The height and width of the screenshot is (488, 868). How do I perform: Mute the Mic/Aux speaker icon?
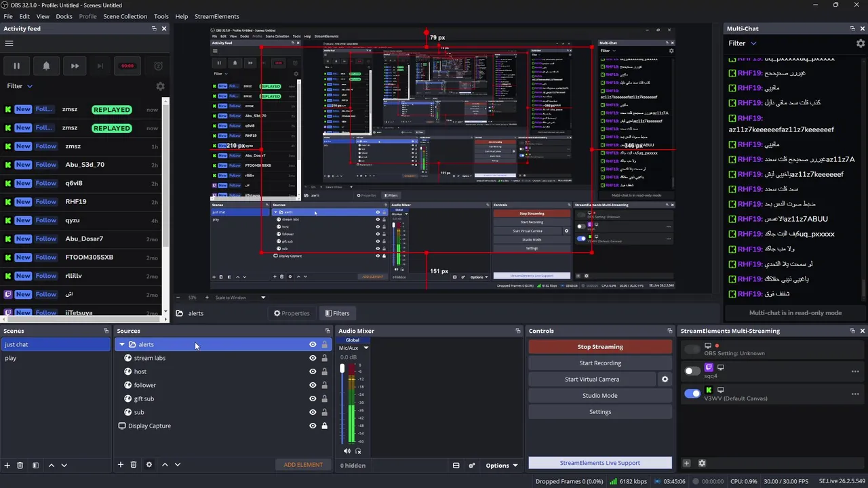347,451
